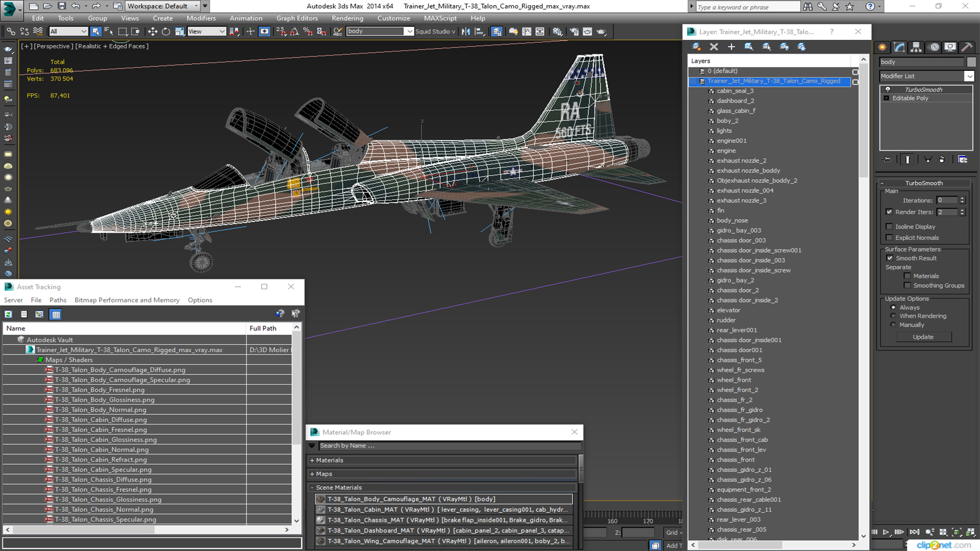
Task: Open the Modifier List dropdown
Action: 969,76
